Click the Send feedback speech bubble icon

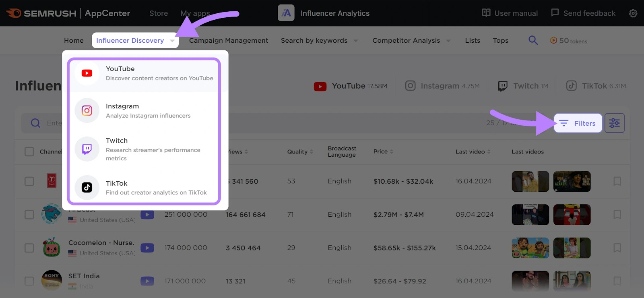coord(555,13)
